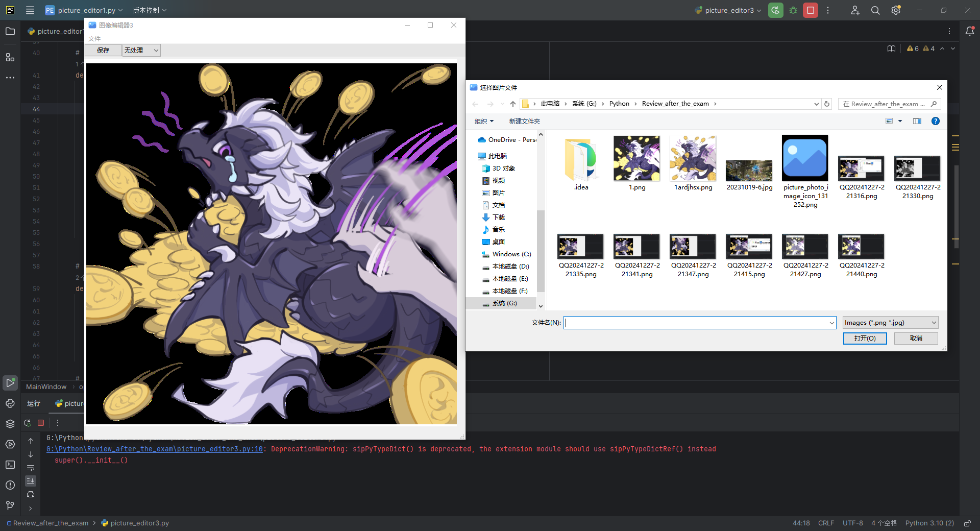
Task: Rerun picture_editor3 from top toolbar
Action: pos(776,10)
